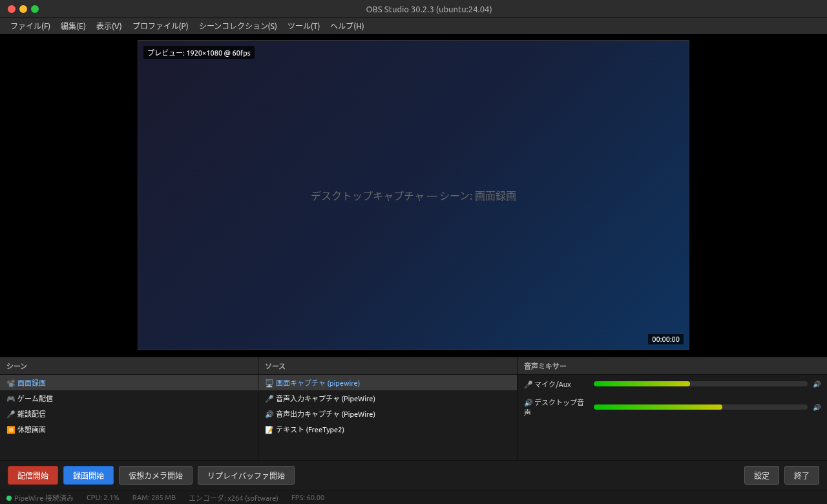
Task: Click the speaker icon of 音声出力キャプチャ source
Action: [x=269, y=414]
